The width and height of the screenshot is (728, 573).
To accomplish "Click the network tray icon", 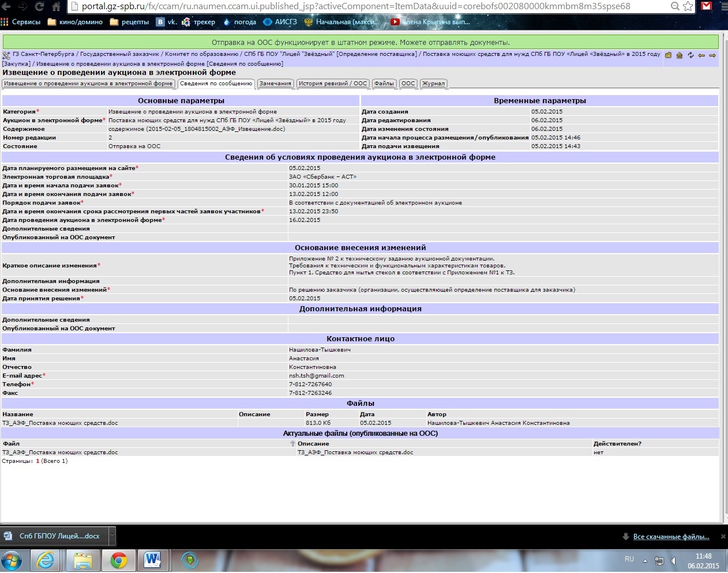I will pos(659,560).
